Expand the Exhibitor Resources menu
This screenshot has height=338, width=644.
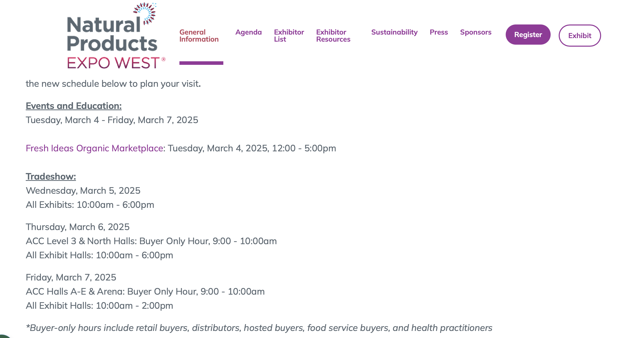point(333,36)
